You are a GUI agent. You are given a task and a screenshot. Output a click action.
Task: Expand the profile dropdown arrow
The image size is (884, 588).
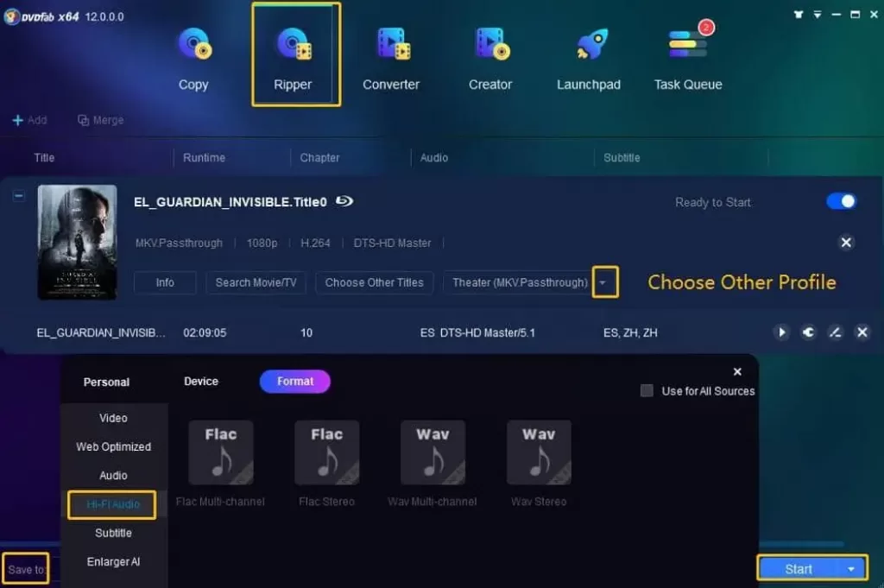(x=603, y=281)
